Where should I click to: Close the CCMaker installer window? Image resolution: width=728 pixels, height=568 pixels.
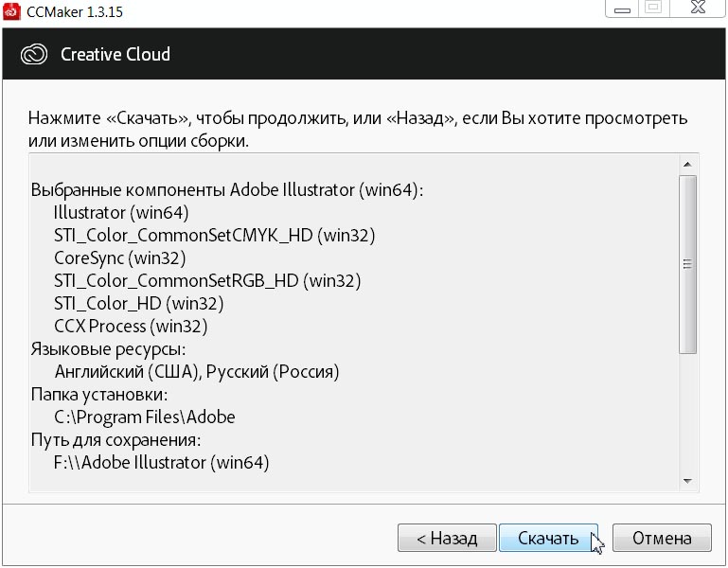click(697, 9)
